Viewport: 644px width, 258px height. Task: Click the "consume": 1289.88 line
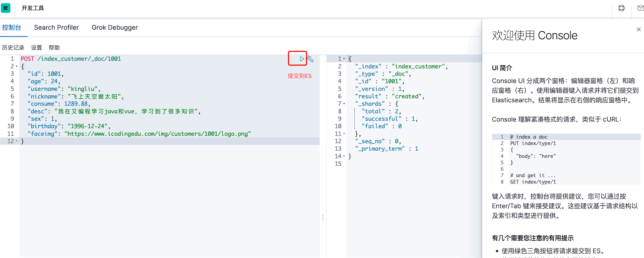tap(59, 104)
